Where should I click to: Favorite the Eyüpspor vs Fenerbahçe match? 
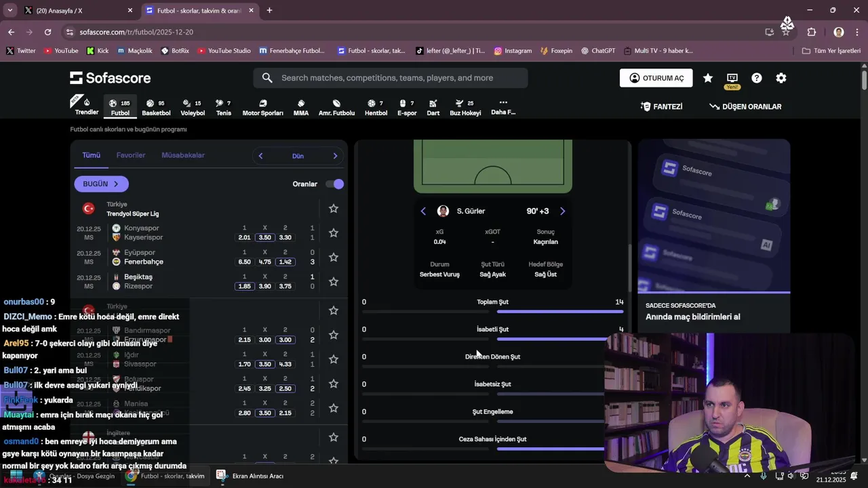tap(334, 257)
